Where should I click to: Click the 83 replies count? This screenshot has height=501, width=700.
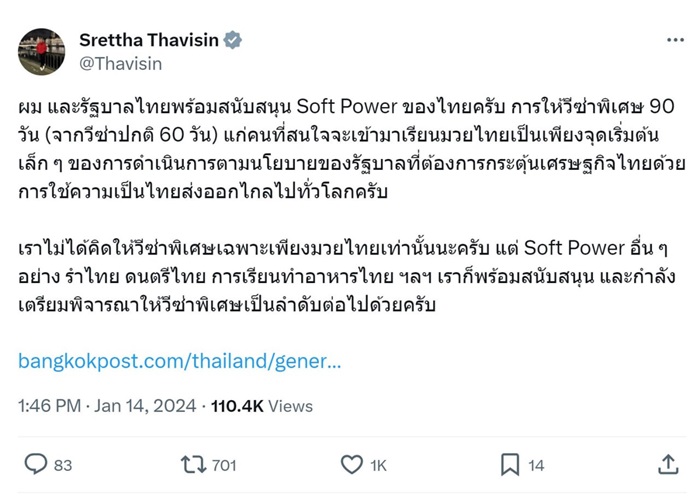[x=63, y=465]
